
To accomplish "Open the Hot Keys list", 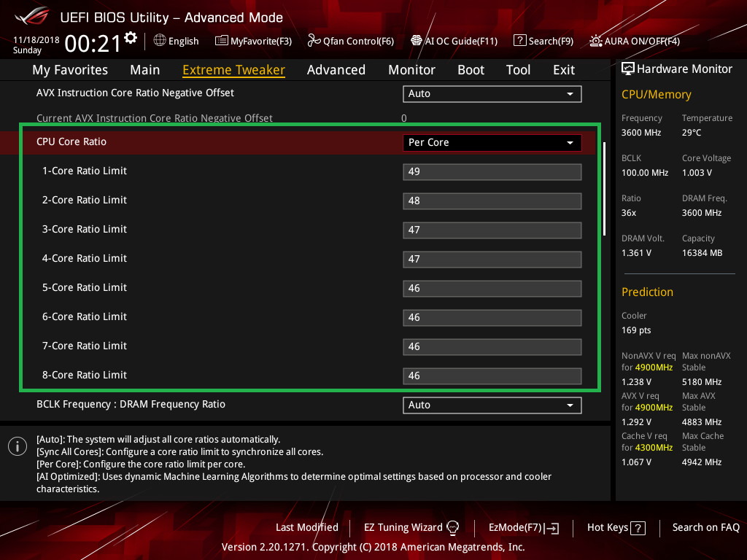I will (x=616, y=528).
